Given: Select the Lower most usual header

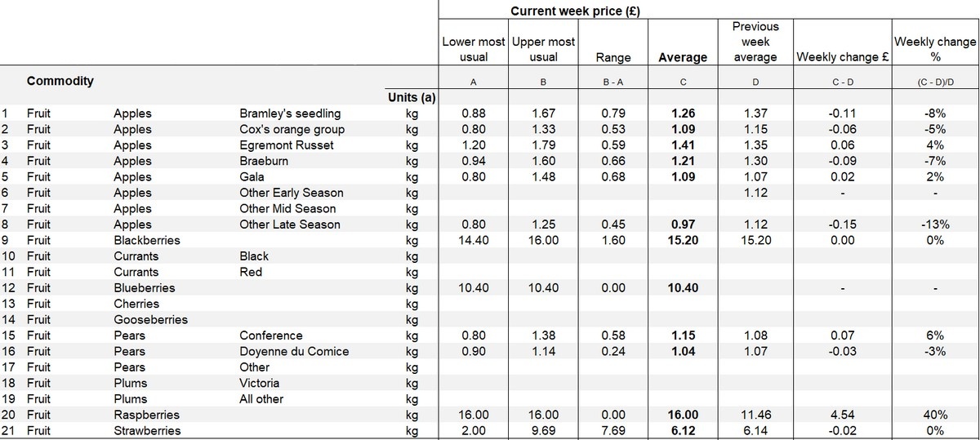Looking at the screenshot, I should pos(474,49).
